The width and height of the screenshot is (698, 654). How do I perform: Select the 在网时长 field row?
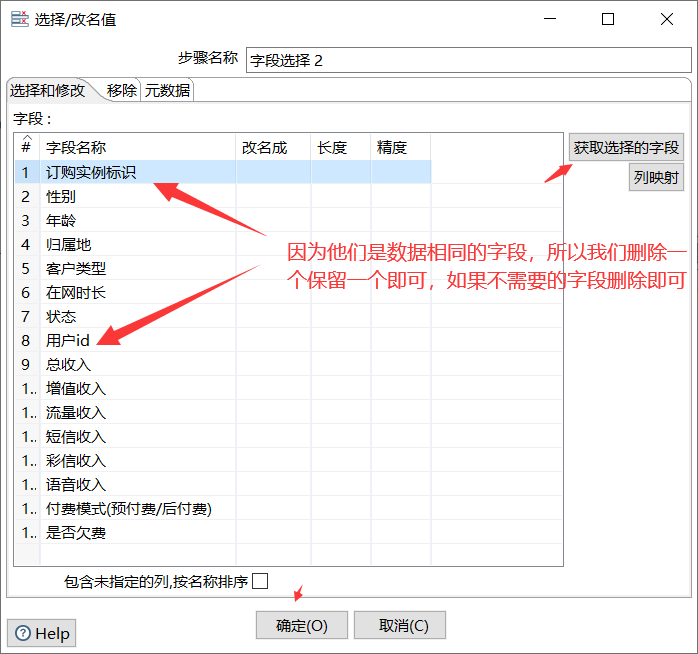tap(223, 292)
